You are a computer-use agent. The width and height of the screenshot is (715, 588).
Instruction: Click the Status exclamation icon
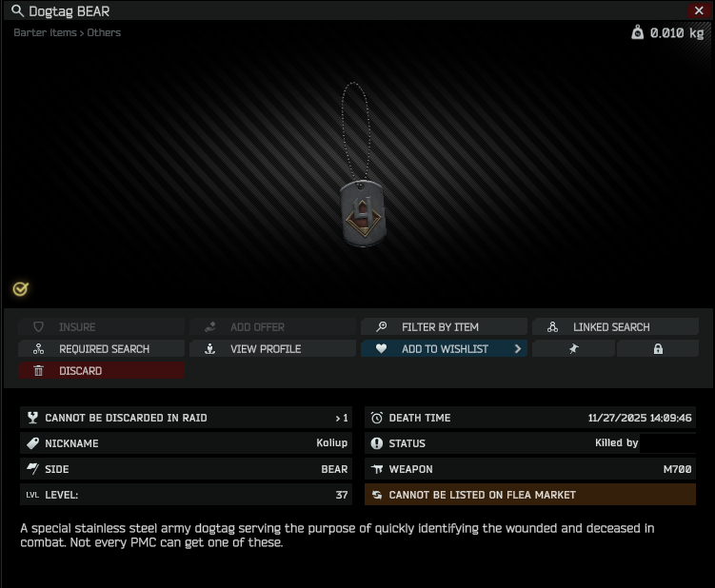tap(377, 443)
